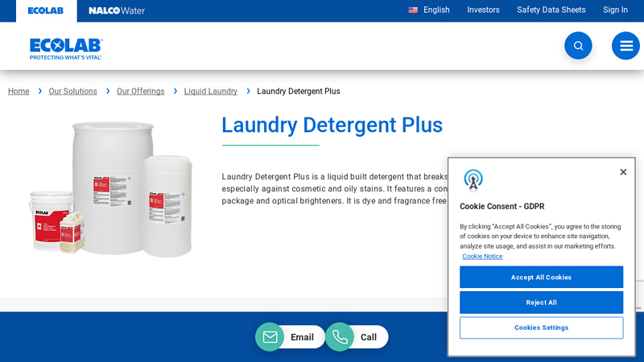Click the Email button label
The height and width of the screenshot is (362, 644).
pyautogui.click(x=302, y=337)
